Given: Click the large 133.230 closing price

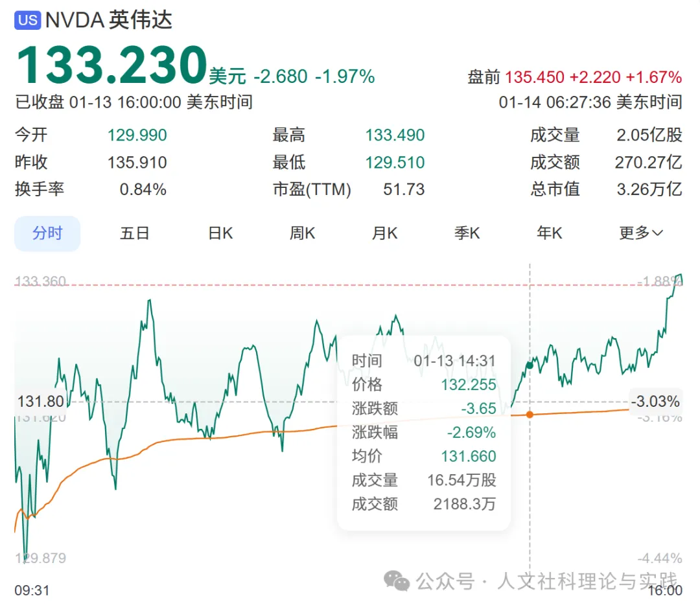Looking at the screenshot, I should coord(111,65).
